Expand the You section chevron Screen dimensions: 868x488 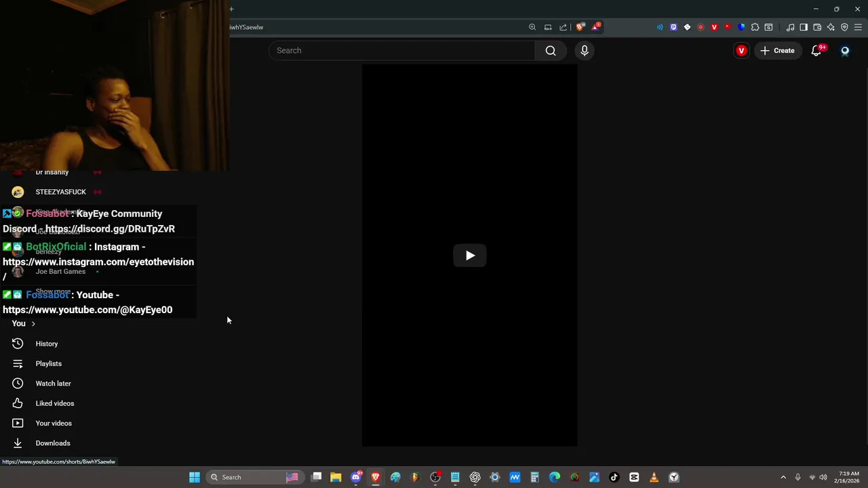pyautogui.click(x=33, y=324)
